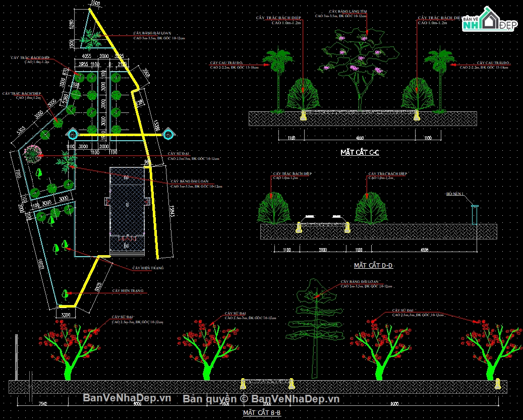This screenshot has height=420, width=523.
Task: Click the hatched building rectangle on the site plan
Action: tap(127, 211)
